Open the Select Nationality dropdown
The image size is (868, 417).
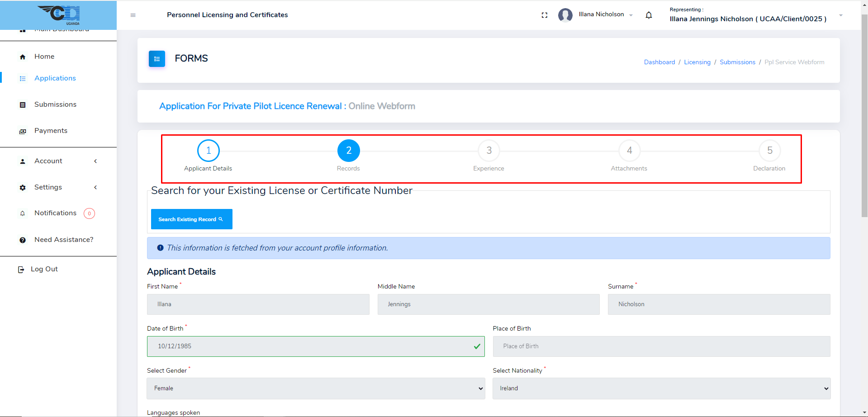(661, 389)
